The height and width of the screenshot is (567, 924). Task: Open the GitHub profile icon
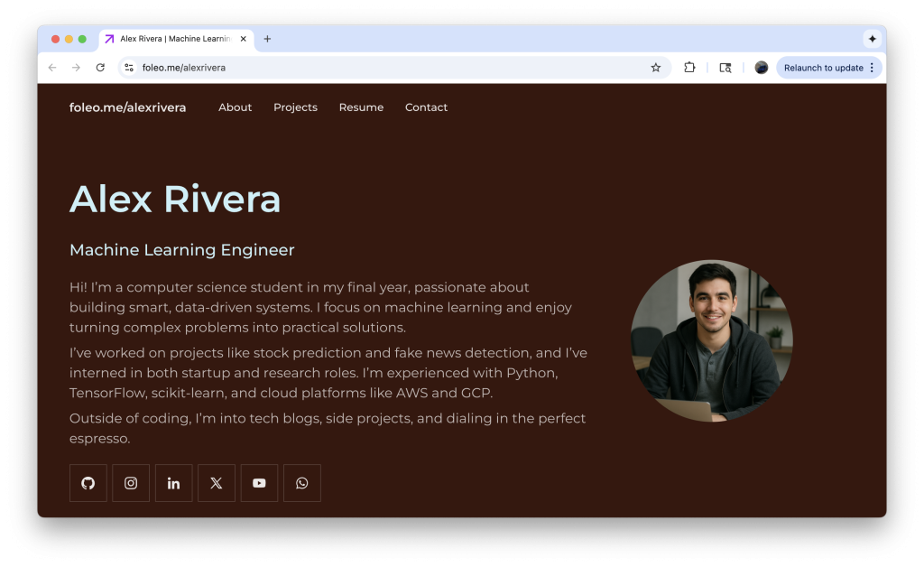88,483
